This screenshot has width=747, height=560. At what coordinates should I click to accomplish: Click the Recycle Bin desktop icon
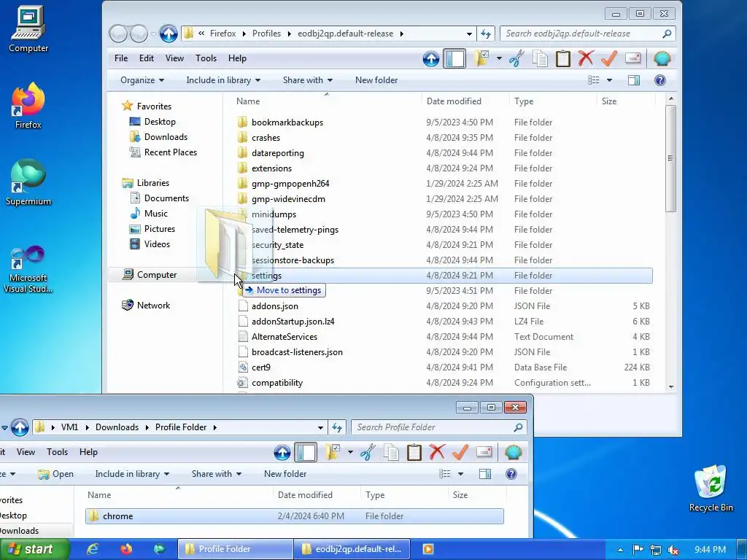point(711,488)
